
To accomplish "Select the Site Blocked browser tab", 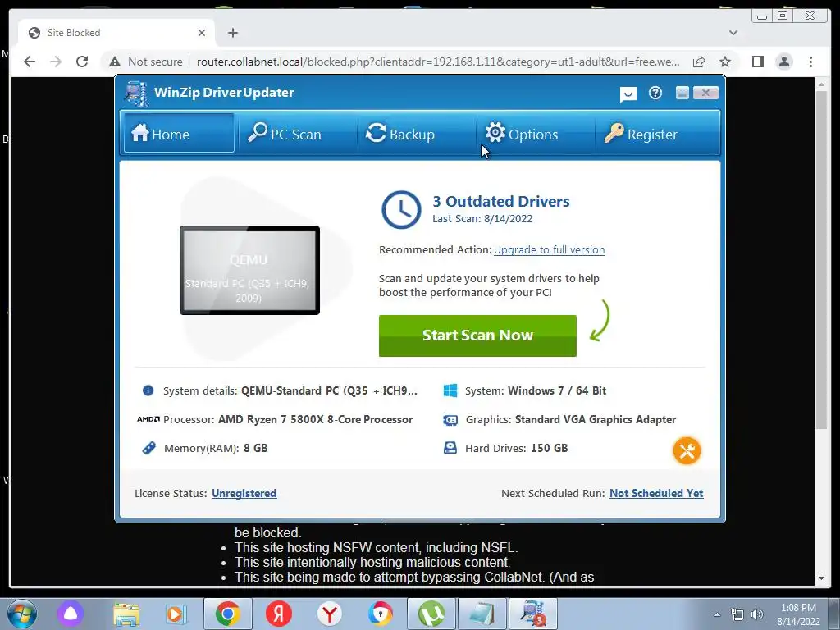I will click(x=116, y=33).
